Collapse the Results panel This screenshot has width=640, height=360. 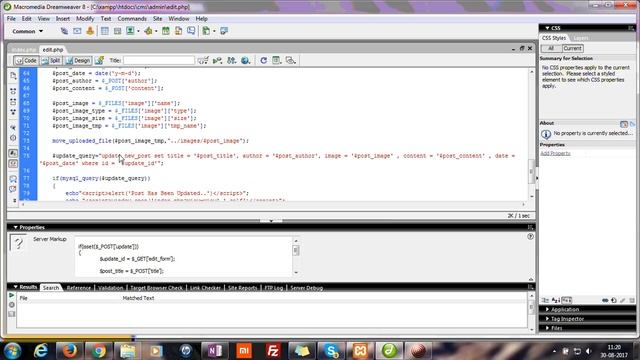pyautogui.click(x=16, y=287)
